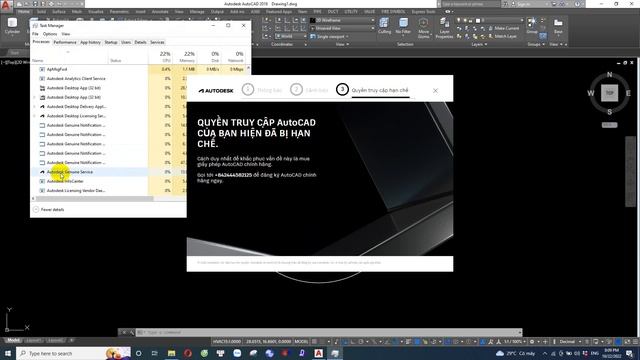
Task: Open the Visual Style dropdown (2D Wireframe)
Action: (x=342, y=20)
